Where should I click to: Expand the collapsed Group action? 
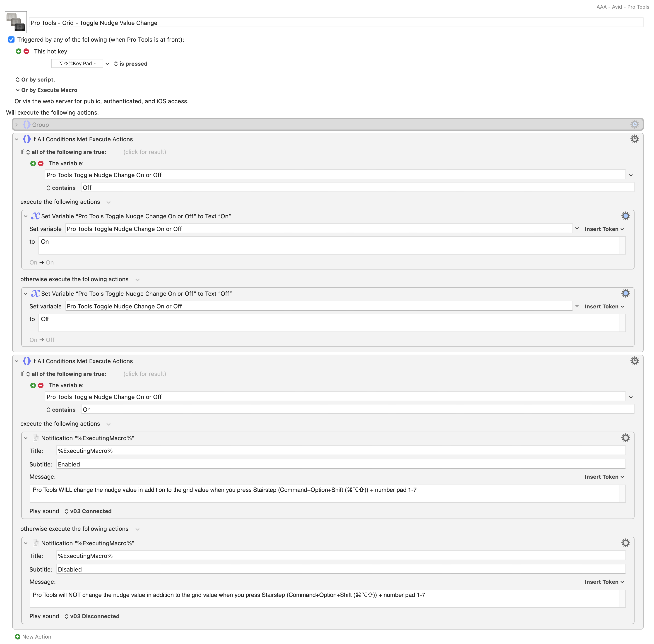point(16,125)
